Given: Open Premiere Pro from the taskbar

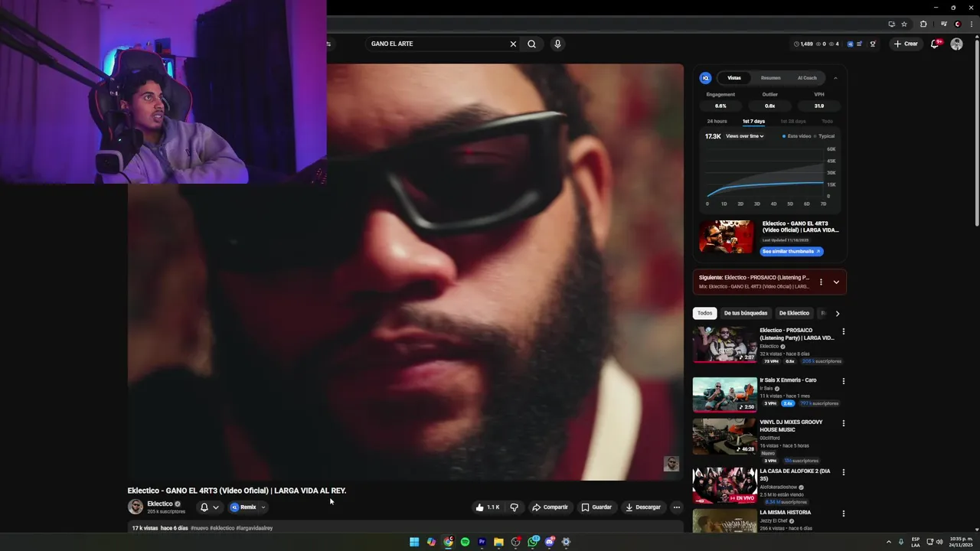Looking at the screenshot, I should (x=482, y=542).
